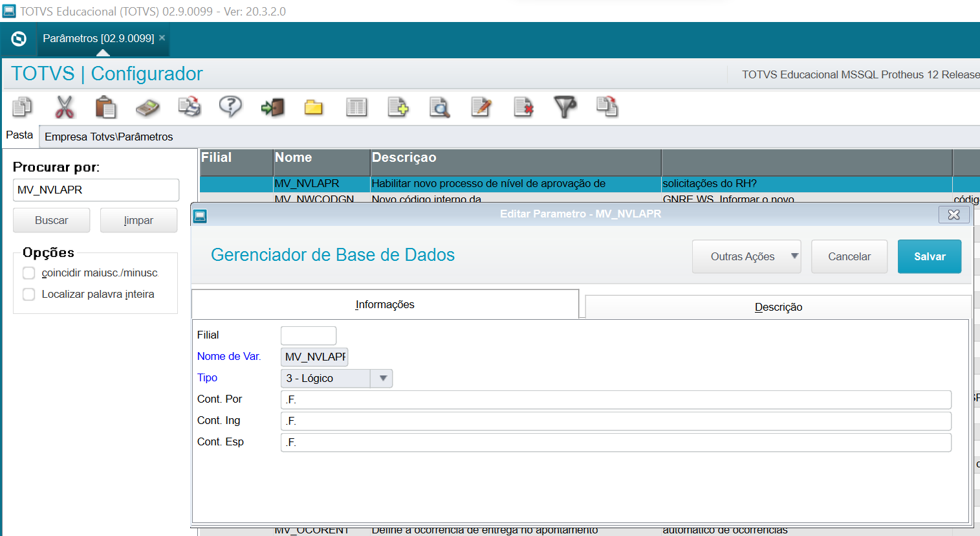The width and height of the screenshot is (980, 536).
Task: Open the calculator icon
Action: coord(147,107)
